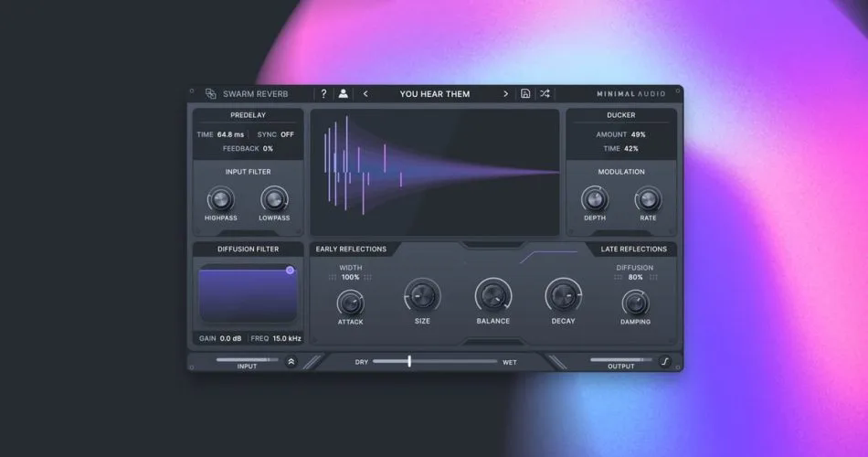This screenshot has width=868, height=457.
Task: Click the dots grip right of DIFFUSION value
Action: (x=653, y=277)
